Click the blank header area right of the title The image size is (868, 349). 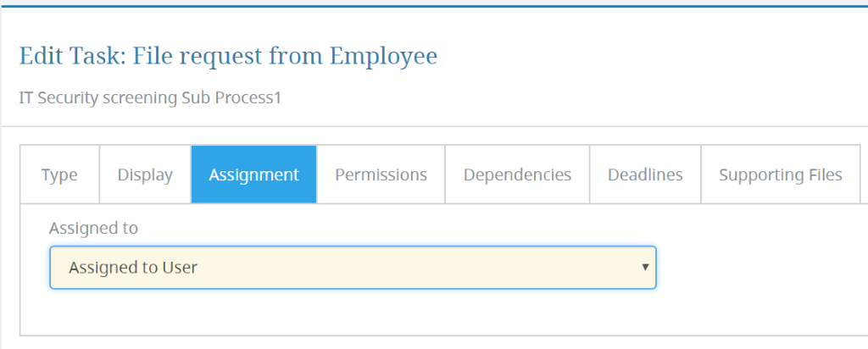654,57
